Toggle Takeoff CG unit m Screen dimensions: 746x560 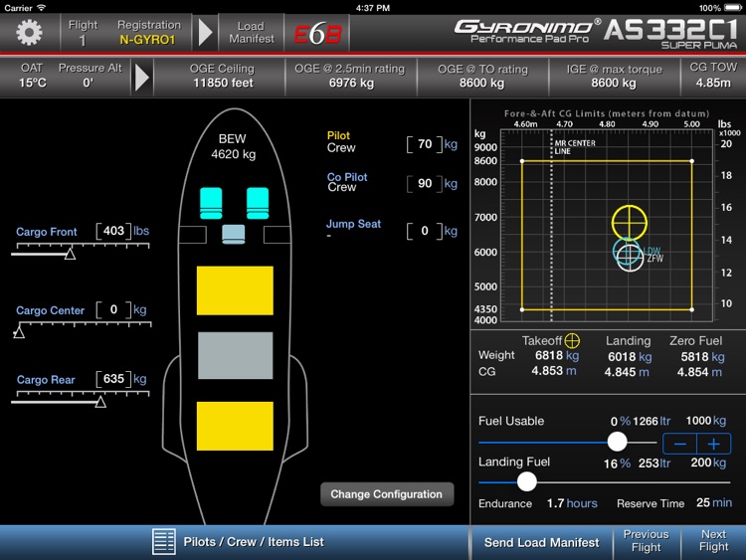click(x=571, y=371)
